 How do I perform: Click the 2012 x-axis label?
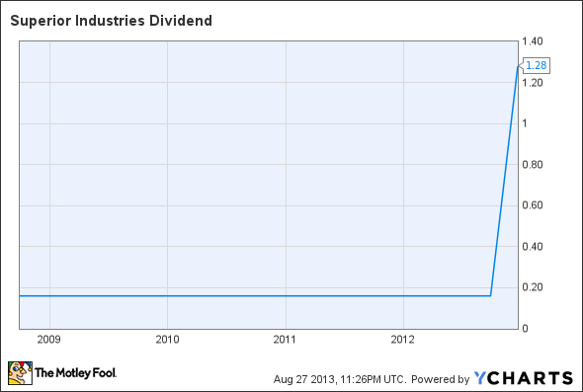coord(403,340)
